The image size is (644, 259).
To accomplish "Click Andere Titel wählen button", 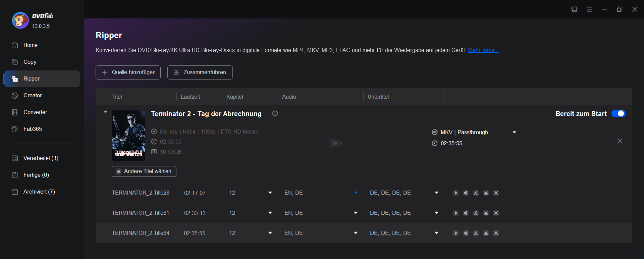I will click(144, 171).
